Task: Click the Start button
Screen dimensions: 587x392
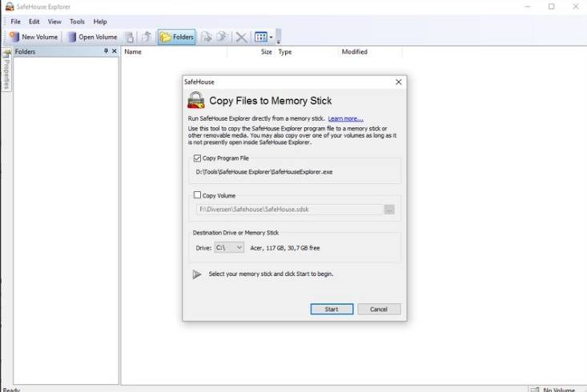Action: 332,310
